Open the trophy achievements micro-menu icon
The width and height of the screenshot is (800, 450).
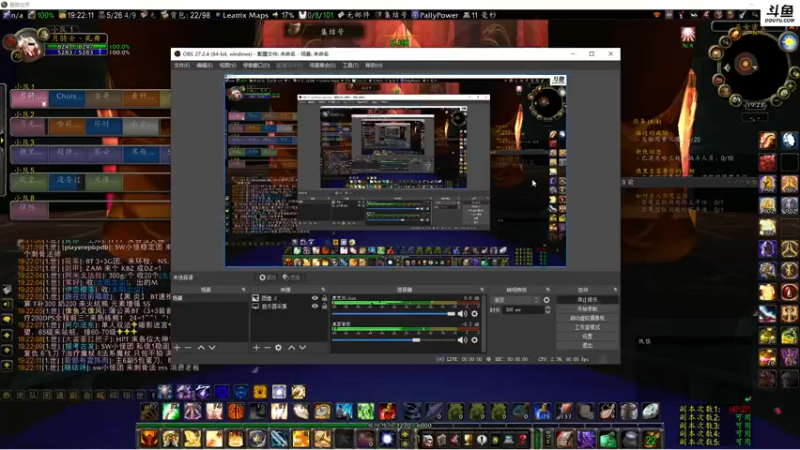pos(468,440)
